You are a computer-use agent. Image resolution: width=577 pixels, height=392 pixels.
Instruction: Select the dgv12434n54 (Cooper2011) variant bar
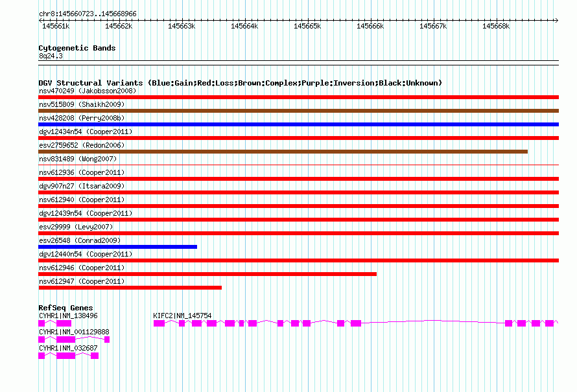(298, 138)
